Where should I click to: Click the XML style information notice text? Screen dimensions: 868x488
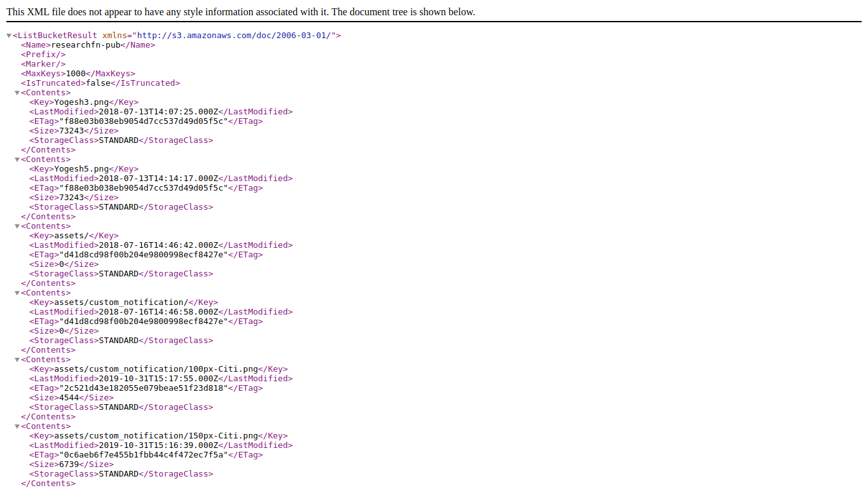click(x=241, y=12)
